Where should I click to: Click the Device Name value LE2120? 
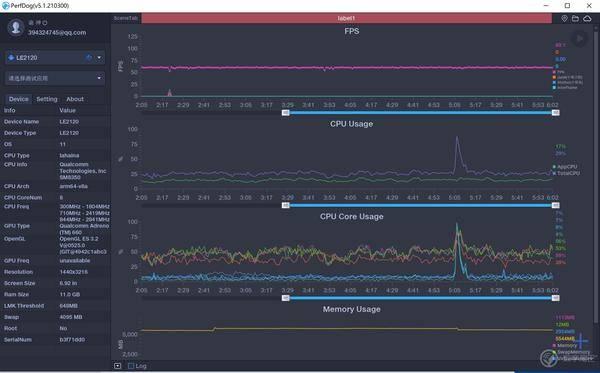[69, 122]
